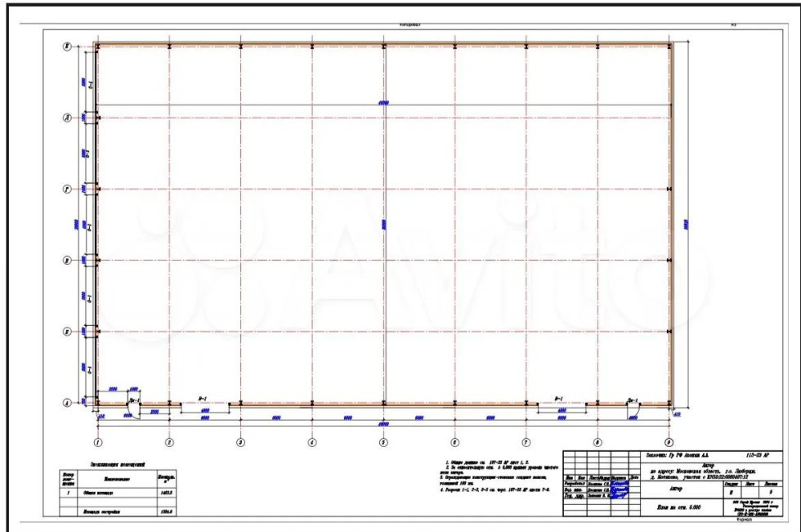Select grid axis marker 5 below the plan
The width and height of the screenshot is (801, 532).
tap(383, 442)
